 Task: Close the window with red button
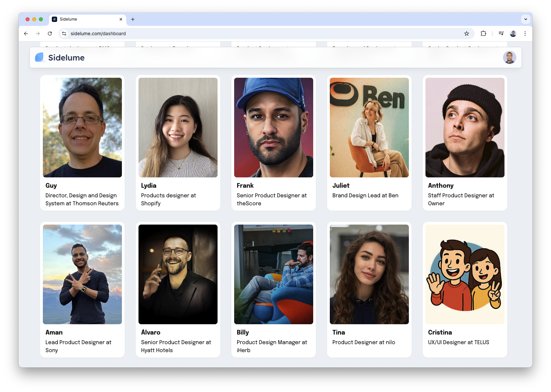coord(28,19)
